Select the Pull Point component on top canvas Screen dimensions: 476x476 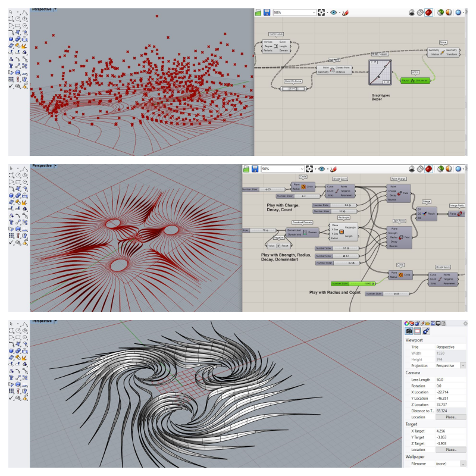coord(334,70)
